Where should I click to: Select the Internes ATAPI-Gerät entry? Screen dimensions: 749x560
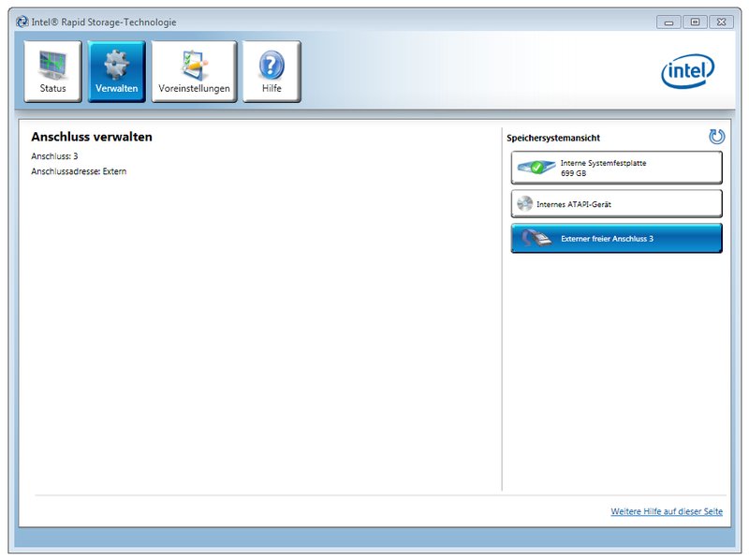[x=617, y=204]
